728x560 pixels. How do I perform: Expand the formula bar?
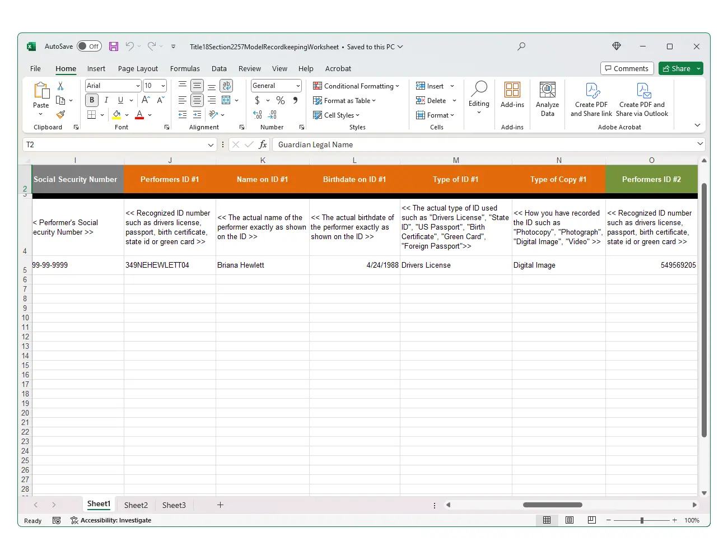point(700,144)
